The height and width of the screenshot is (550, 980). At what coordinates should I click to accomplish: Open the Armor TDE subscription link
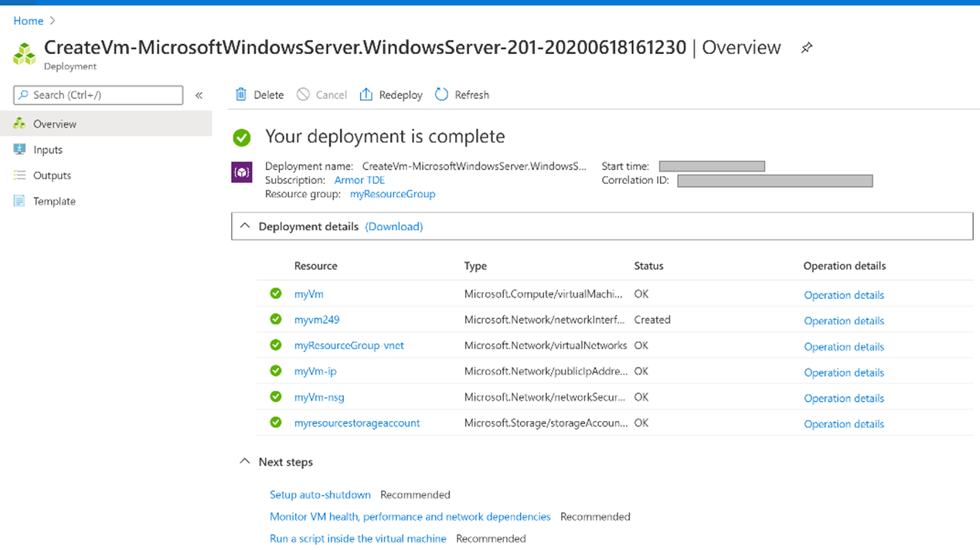point(359,180)
